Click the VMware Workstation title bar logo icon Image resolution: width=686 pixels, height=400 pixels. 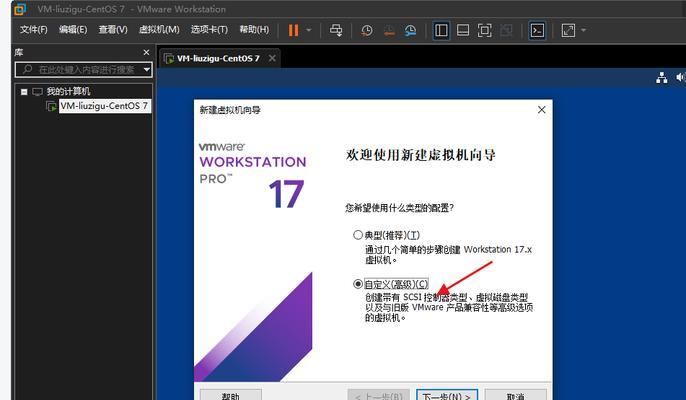point(20,9)
